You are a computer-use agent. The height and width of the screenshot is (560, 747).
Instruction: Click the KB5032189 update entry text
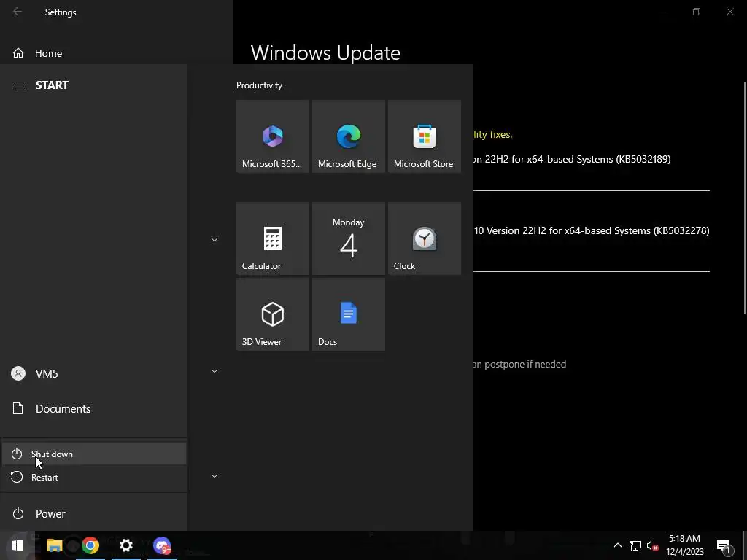pyautogui.click(x=572, y=159)
